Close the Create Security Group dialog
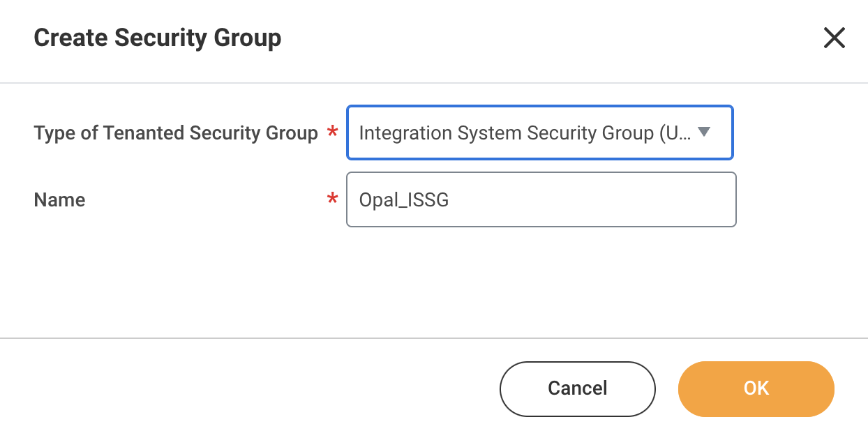The height and width of the screenshot is (424, 868). tap(834, 38)
